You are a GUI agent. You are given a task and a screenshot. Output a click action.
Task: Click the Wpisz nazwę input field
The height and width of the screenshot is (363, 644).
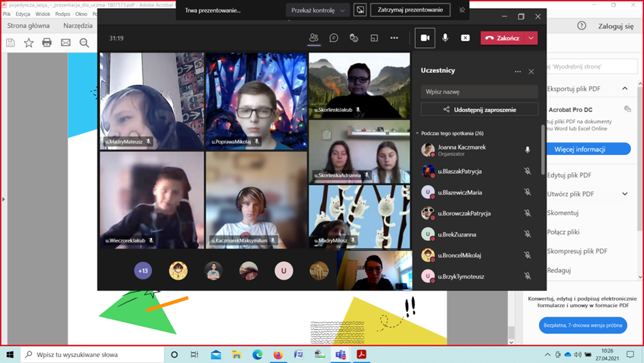(x=479, y=91)
